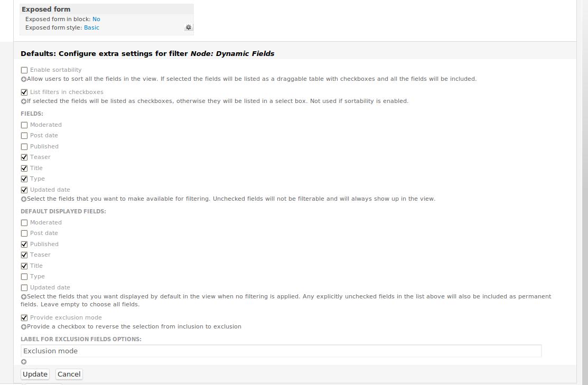This screenshot has height=385, width=588.
Task: Check Moderated under FIELDS
Action: [24, 125]
